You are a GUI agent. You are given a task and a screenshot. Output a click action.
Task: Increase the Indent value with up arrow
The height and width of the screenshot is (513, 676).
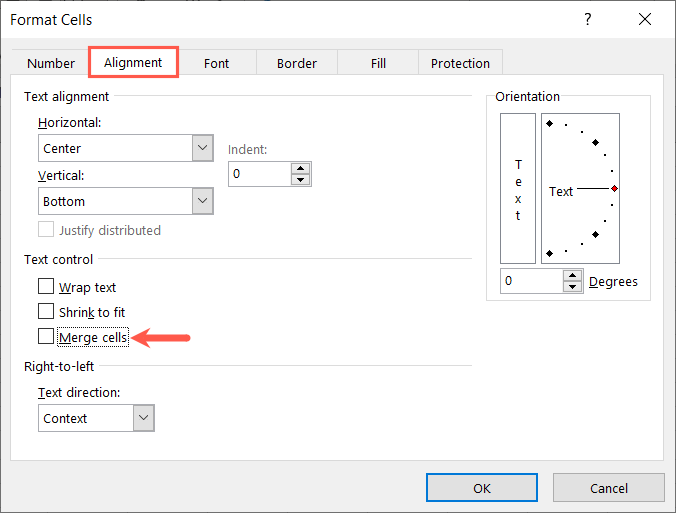point(301,168)
